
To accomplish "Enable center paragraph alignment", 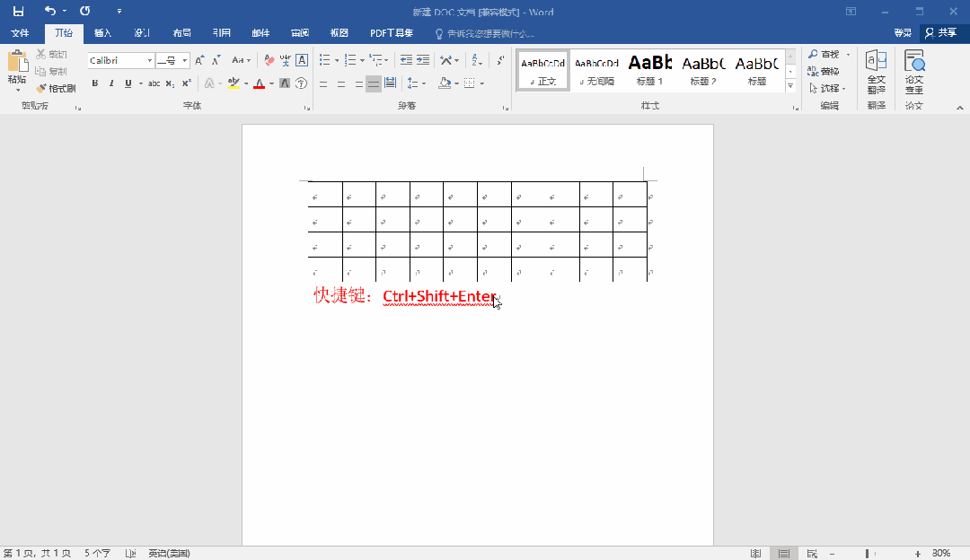I will coord(339,83).
